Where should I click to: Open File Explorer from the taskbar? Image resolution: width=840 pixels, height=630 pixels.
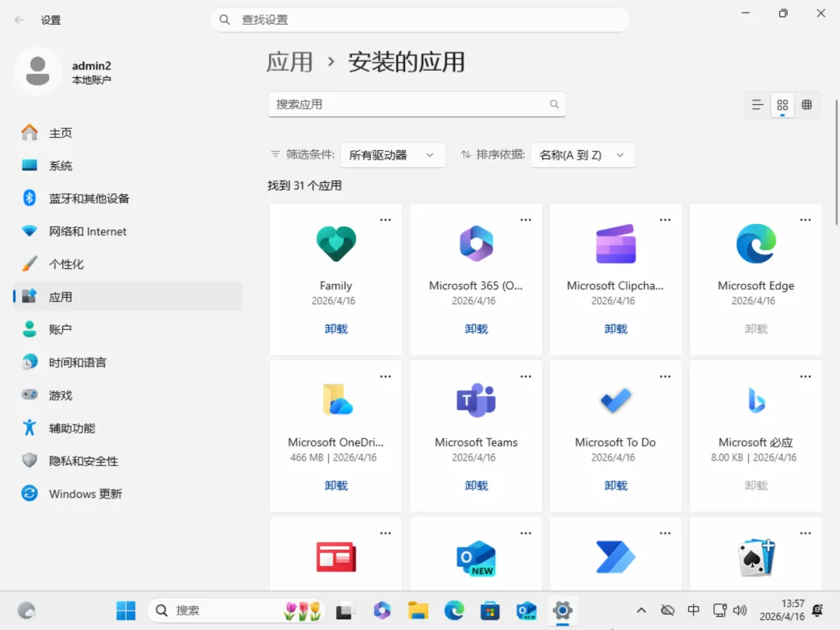[418, 611]
